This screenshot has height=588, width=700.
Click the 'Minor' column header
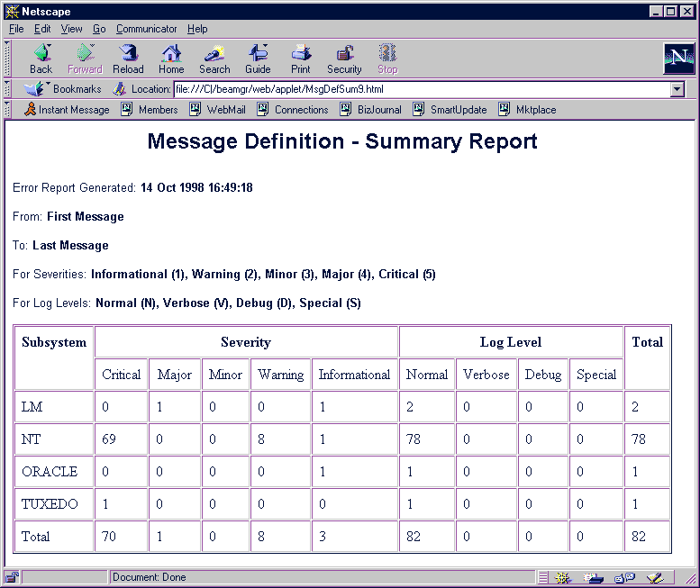[x=225, y=375]
